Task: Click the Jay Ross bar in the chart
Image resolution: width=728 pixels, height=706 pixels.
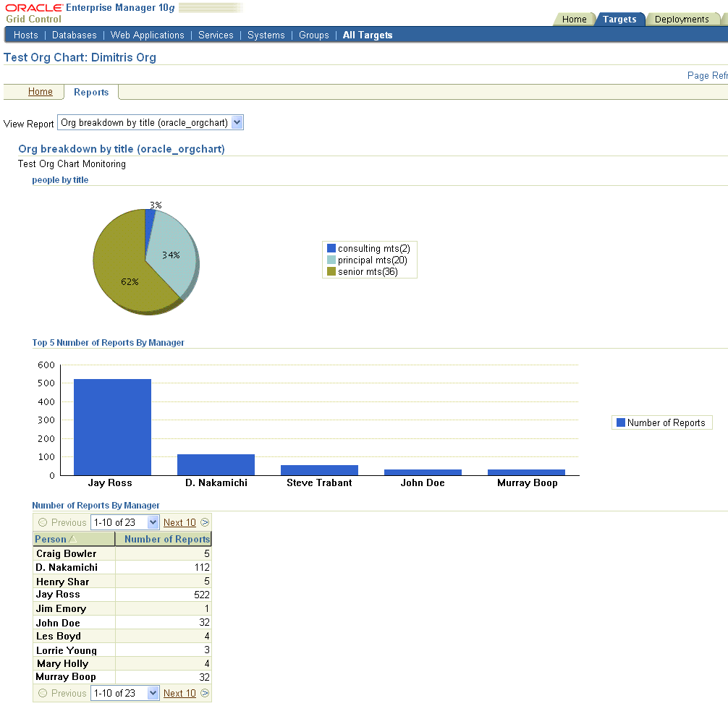Action: (112, 427)
